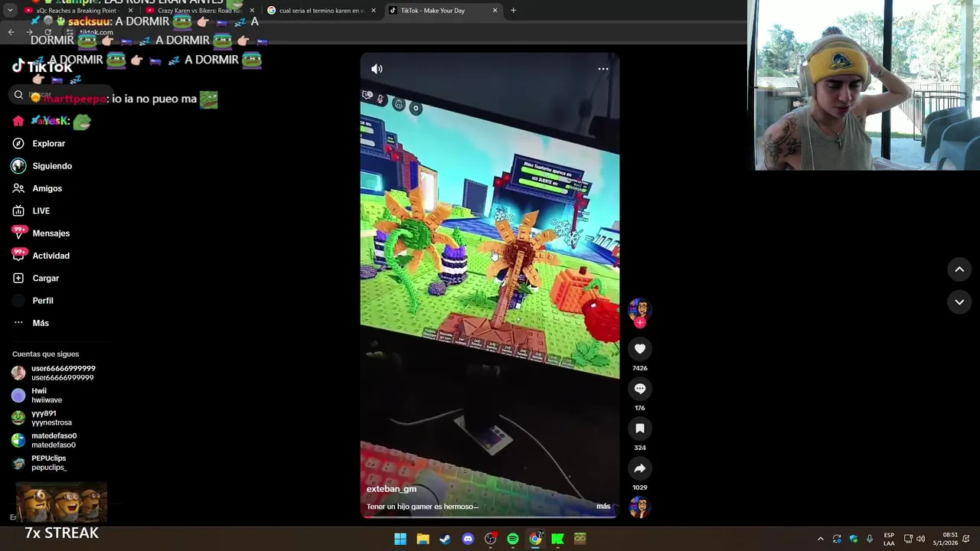Expand the video caption with más
The width and height of the screenshot is (980, 551).
coord(603,507)
